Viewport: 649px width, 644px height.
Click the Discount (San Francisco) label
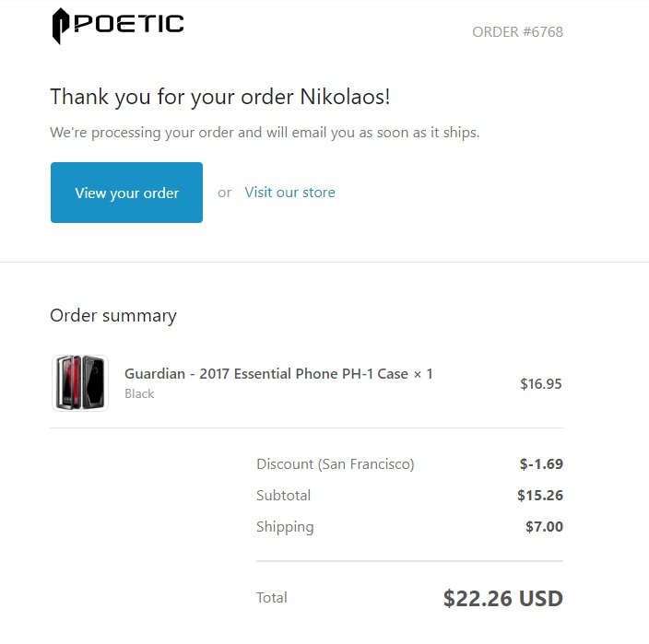click(x=336, y=464)
